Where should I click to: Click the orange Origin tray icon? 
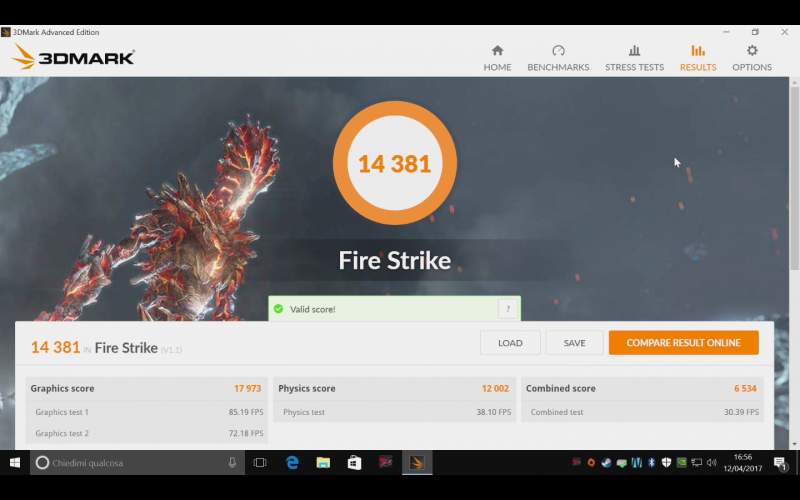click(x=591, y=463)
